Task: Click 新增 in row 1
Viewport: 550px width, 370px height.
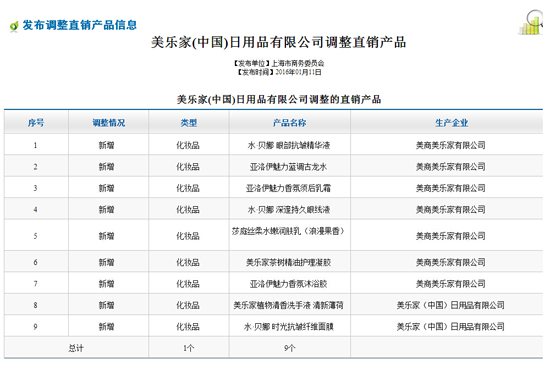Action: point(107,145)
